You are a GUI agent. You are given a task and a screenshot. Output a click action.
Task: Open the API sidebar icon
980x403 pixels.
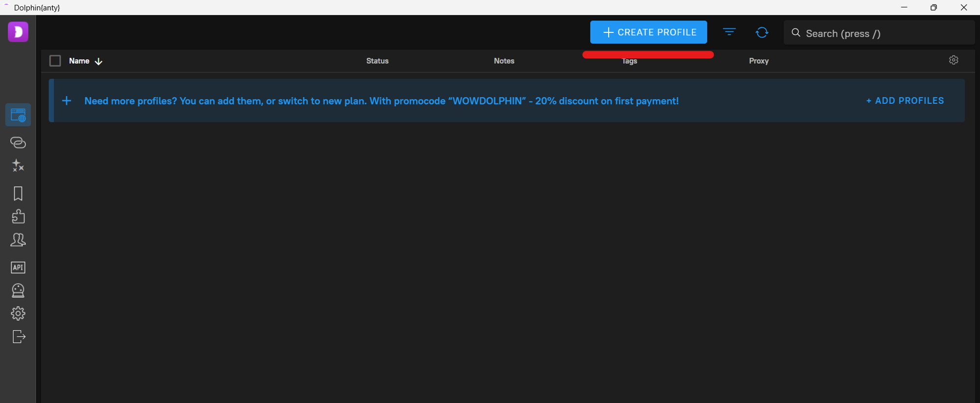[x=18, y=267]
